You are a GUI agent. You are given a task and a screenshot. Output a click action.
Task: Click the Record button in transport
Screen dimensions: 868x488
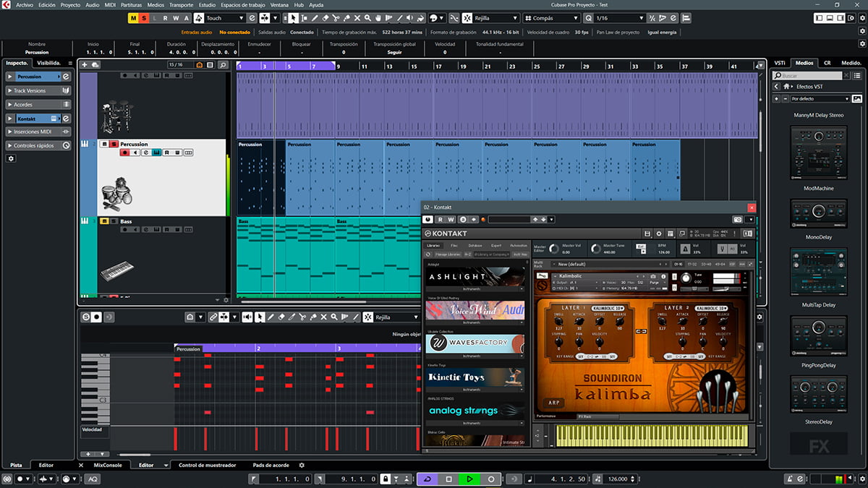[x=491, y=479]
